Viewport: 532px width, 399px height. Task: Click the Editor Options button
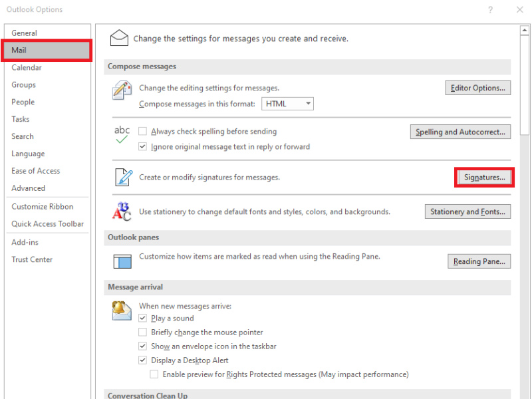pos(477,88)
